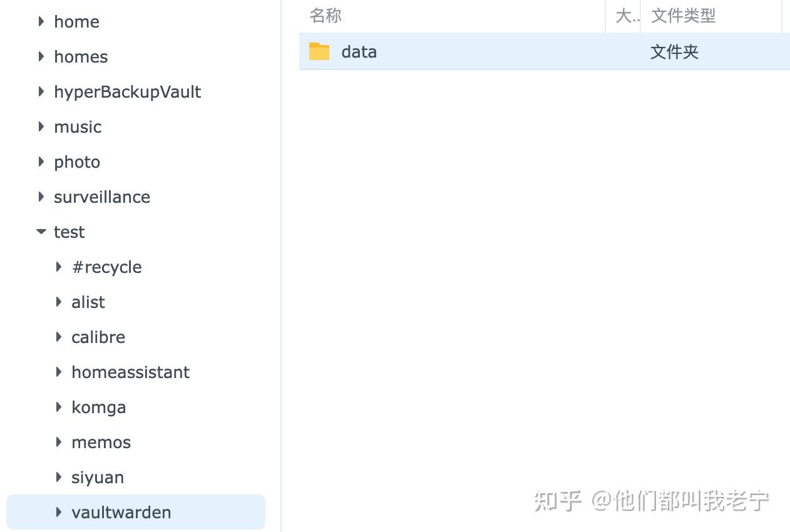Expand the alist subfolder
This screenshot has height=532, width=790.
point(58,302)
